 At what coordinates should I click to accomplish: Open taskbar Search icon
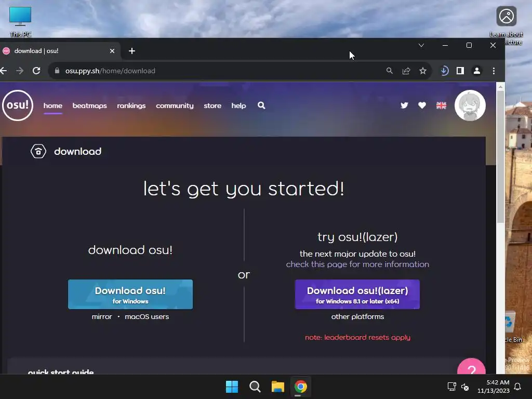pyautogui.click(x=255, y=387)
